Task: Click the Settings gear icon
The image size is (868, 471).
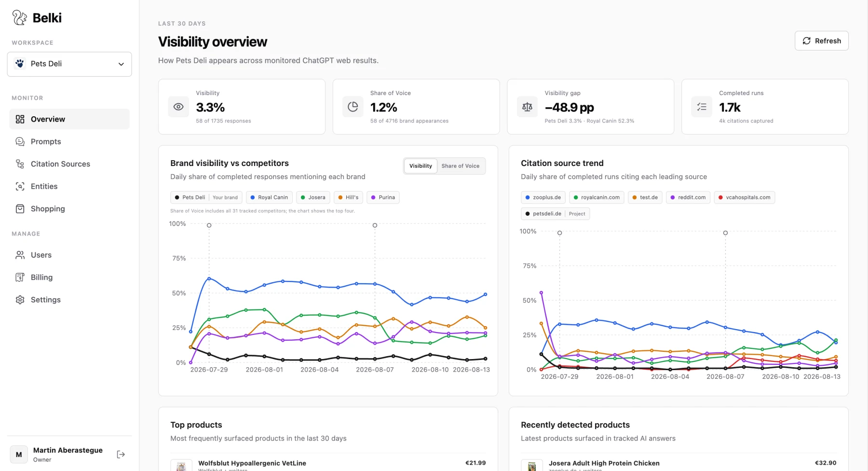Action: click(20, 300)
